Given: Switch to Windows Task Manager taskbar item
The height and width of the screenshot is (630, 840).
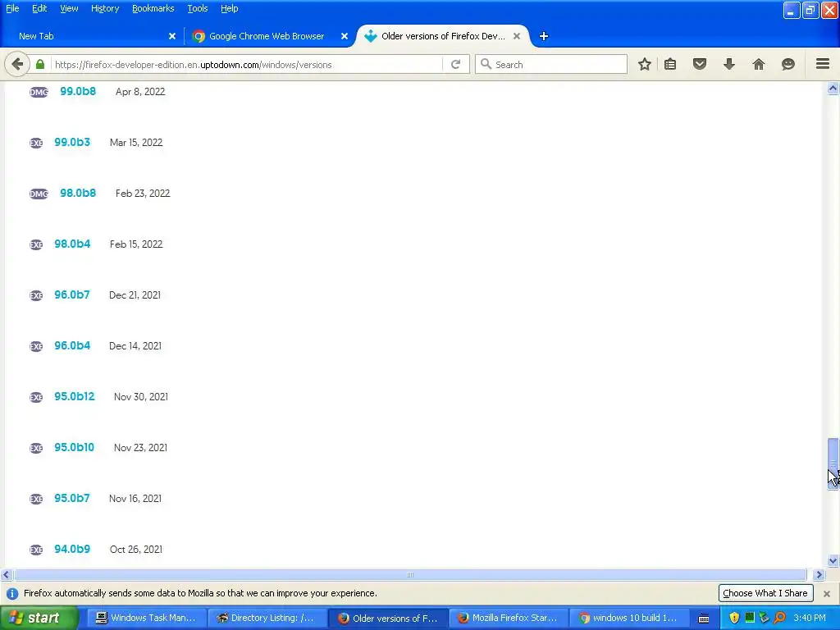Looking at the screenshot, I should pyautogui.click(x=146, y=618).
